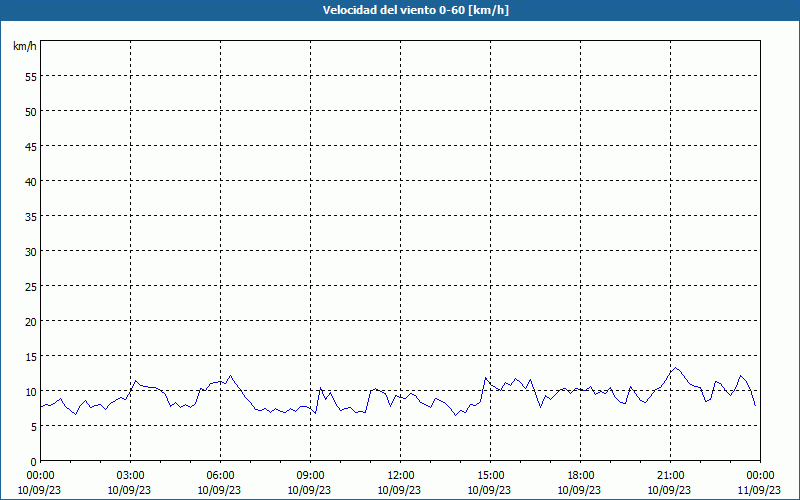
Task: Click the 'km/h' unit label above the y-axis
Action: (x=24, y=47)
